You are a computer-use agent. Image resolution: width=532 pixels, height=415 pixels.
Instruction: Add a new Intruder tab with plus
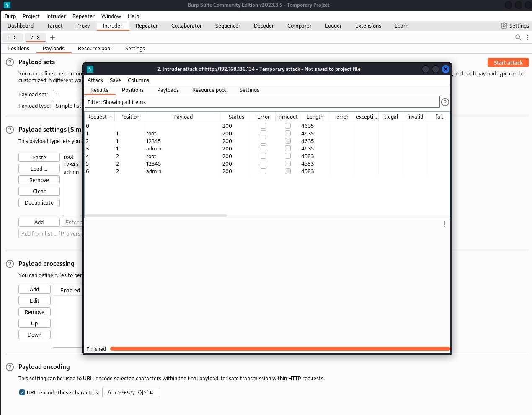tap(53, 38)
